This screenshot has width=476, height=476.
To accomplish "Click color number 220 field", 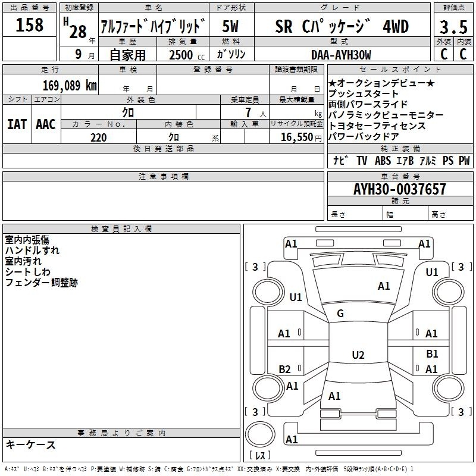I will coord(98,137).
